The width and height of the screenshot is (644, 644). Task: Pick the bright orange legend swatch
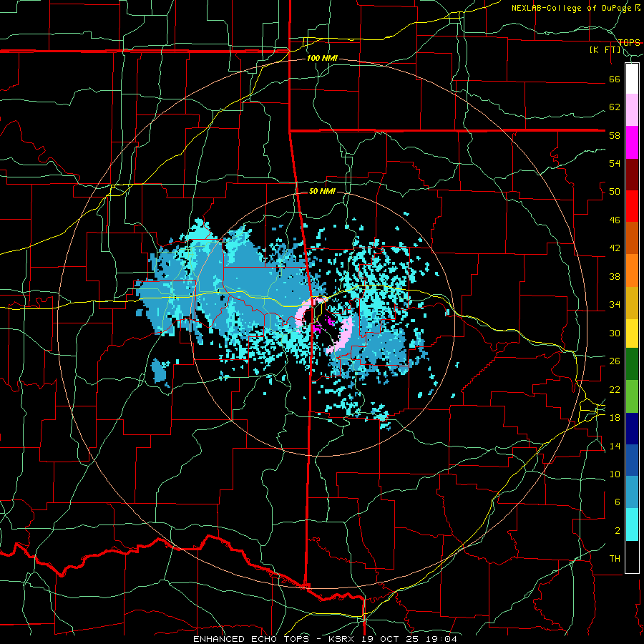(x=632, y=270)
